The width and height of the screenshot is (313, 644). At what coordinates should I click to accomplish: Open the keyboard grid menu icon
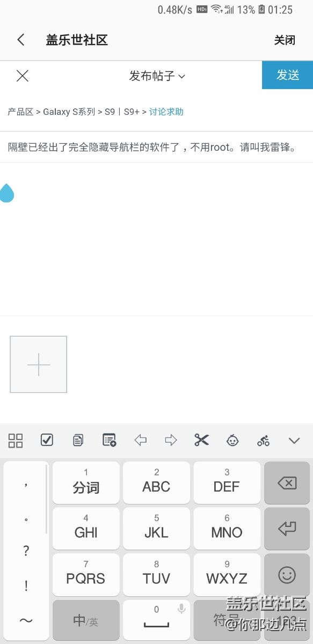[x=16, y=441]
